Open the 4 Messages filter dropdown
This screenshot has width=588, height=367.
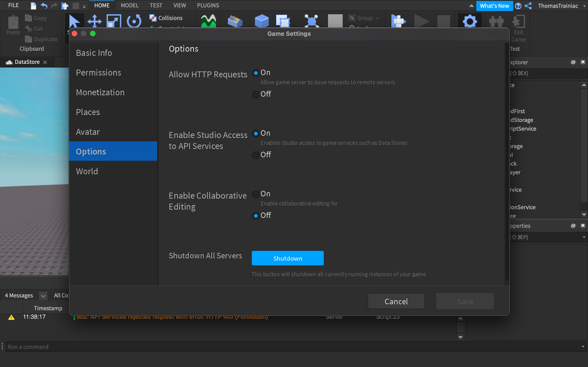pyautogui.click(x=43, y=295)
